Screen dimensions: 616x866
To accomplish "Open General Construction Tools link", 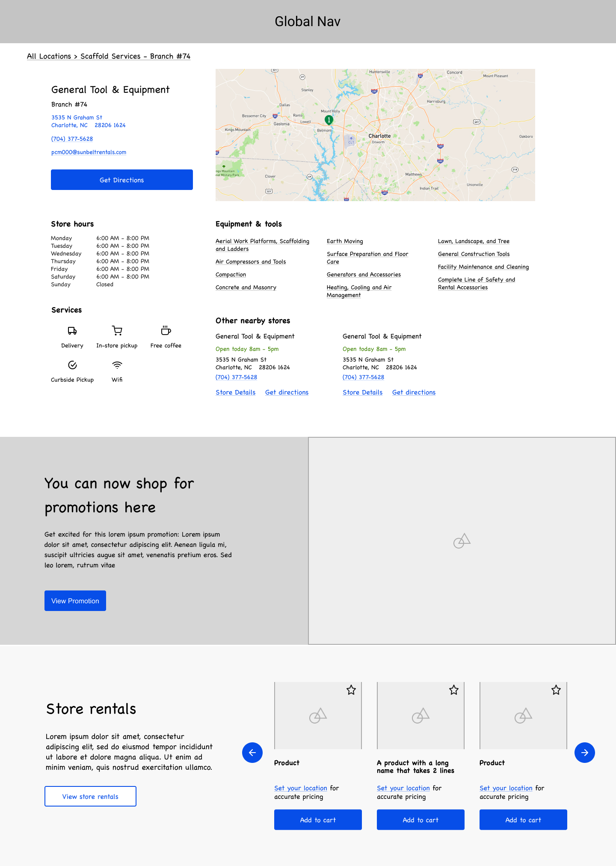I will (474, 254).
